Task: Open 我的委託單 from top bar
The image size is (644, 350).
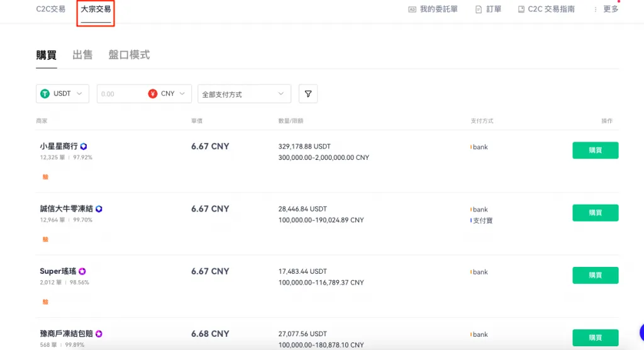Action: point(433,9)
